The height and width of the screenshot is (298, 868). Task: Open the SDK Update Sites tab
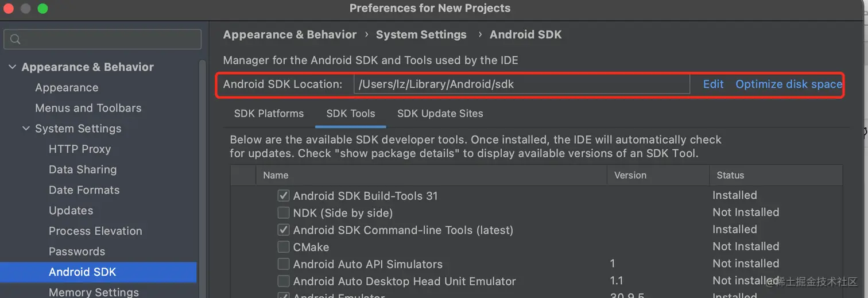coord(440,114)
